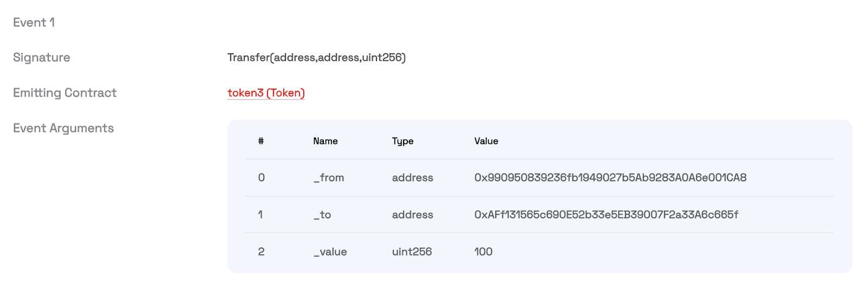Select the _to address value 0xAFf1…665f
Screen dimensions: 868x288
[606, 215]
